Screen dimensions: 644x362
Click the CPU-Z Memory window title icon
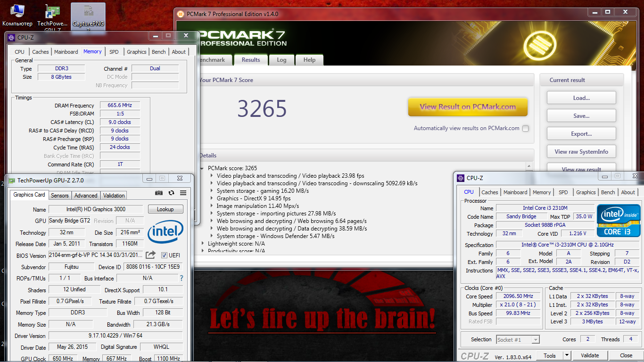point(11,37)
